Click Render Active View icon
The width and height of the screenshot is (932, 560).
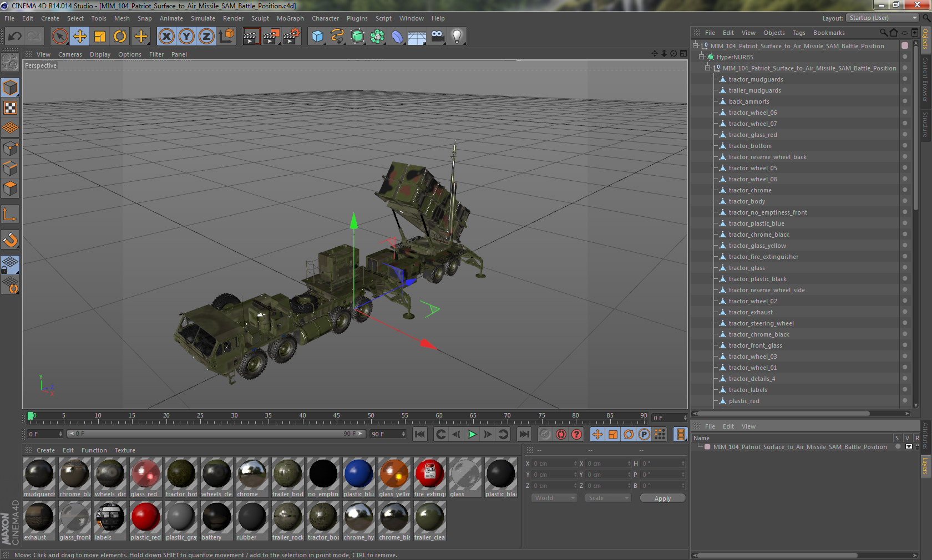[251, 37]
